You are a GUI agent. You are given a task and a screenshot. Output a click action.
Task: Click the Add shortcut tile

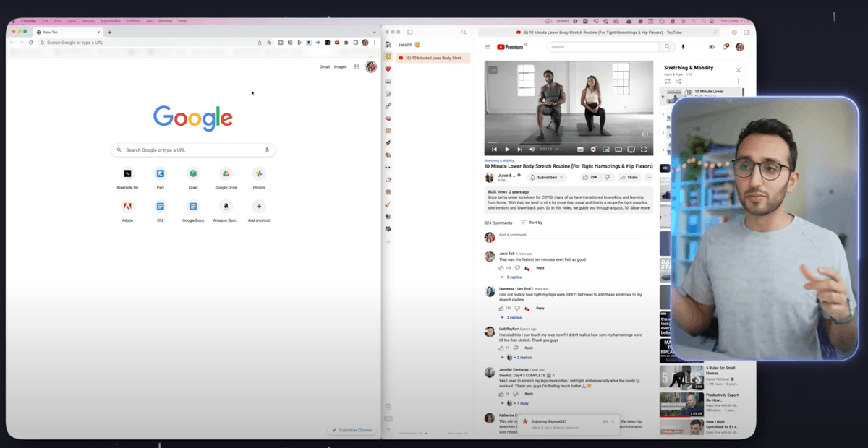point(259,210)
